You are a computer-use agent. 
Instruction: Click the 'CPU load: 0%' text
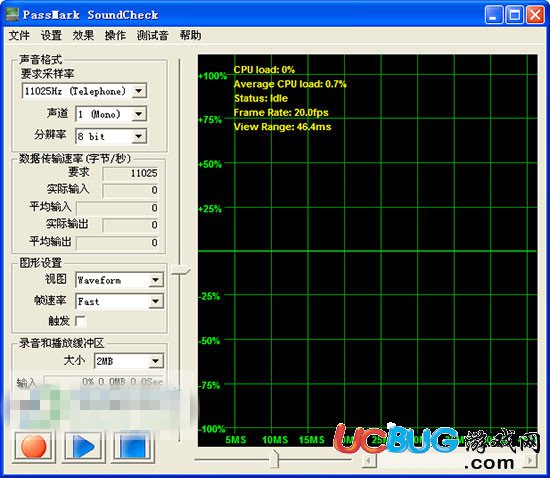point(264,69)
